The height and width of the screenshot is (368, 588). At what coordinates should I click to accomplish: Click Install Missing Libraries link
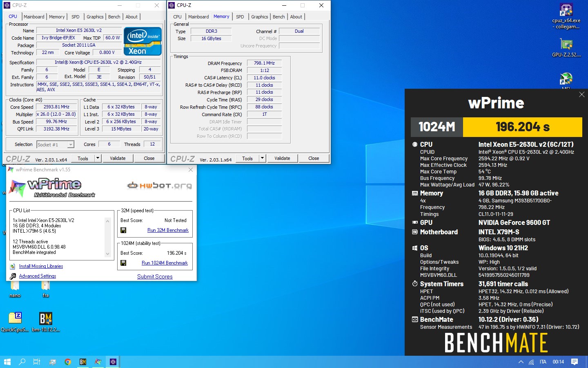[41, 266]
